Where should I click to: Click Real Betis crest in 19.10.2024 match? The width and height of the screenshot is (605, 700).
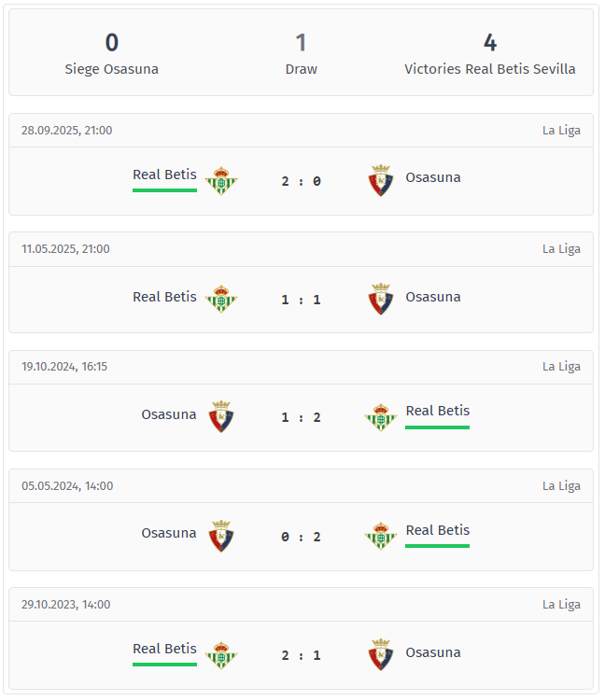point(381,417)
